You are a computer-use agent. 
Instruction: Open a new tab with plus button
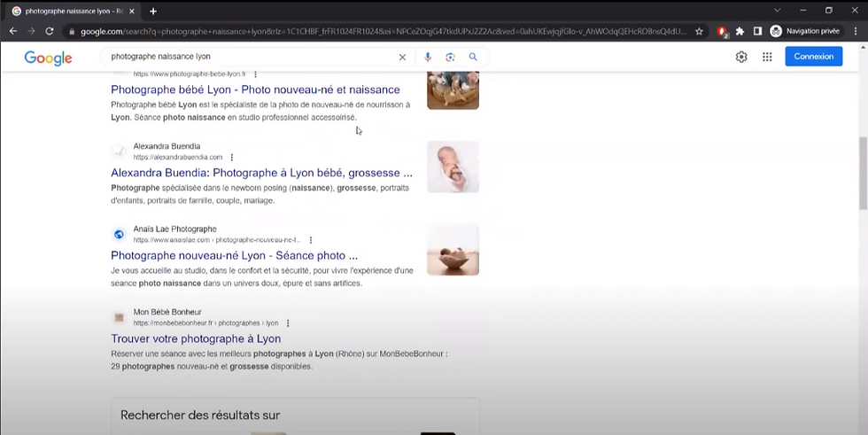tap(153, 11)
